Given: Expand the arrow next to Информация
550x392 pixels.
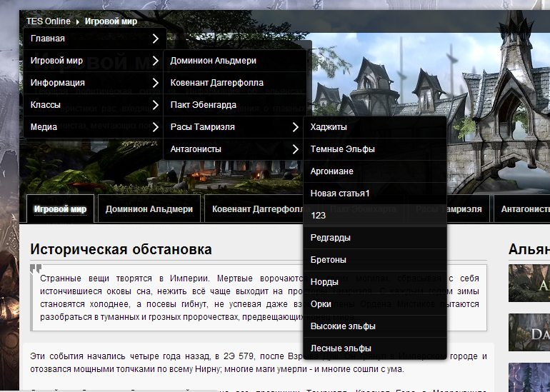Looking at the screenshot, I should click(x=156, y=83).
